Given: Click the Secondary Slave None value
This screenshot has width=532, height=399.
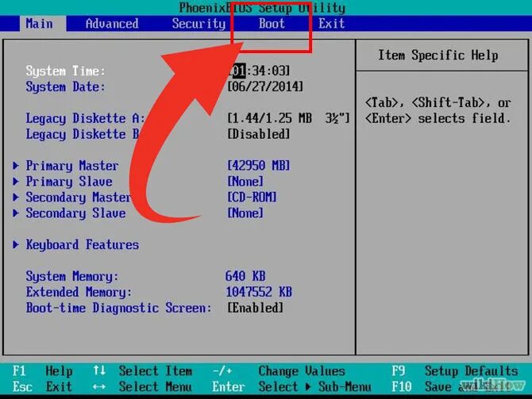Looking at the screenshot, I should pyautogui.click(x=245, y=213).
